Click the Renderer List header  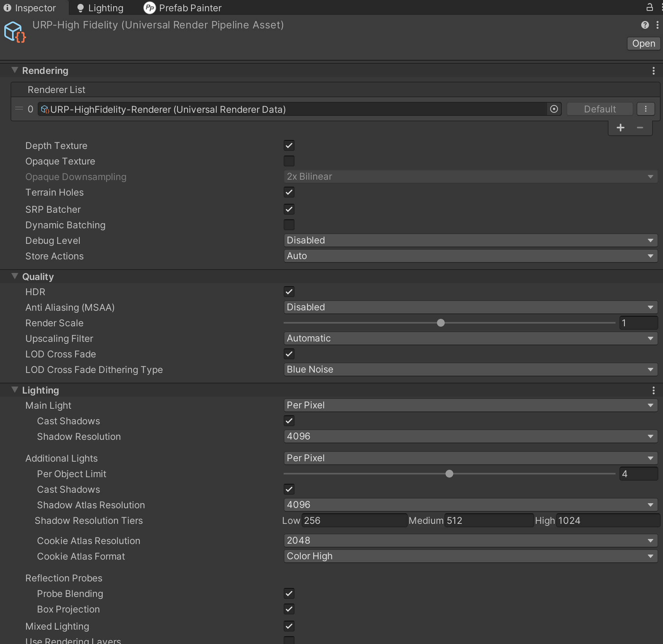pos(335,89)
